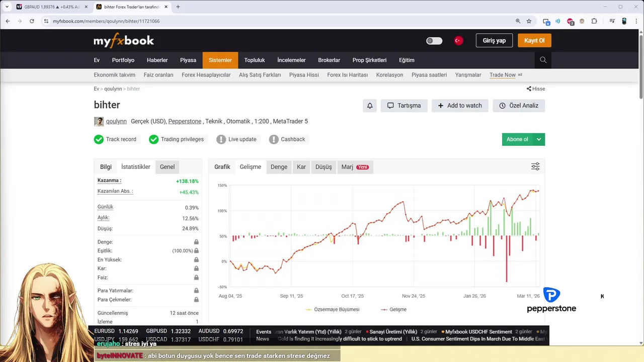This screenshot has height=362, width=644.
Task: Click the qoulynn user avatar
Action: [x=99, y=122]
